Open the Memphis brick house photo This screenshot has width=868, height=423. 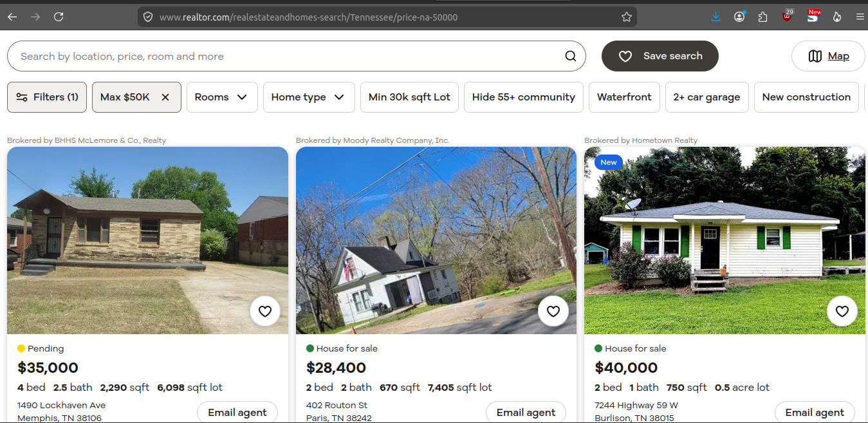147,240
